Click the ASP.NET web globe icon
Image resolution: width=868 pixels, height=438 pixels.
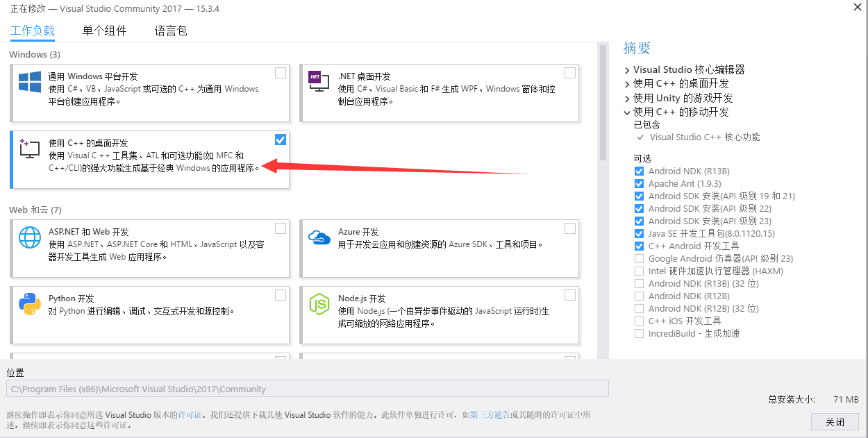tap(30, 237)
